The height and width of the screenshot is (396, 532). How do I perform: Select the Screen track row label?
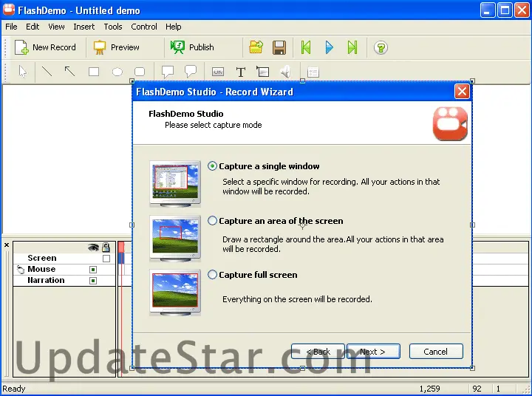pos(42,258)
